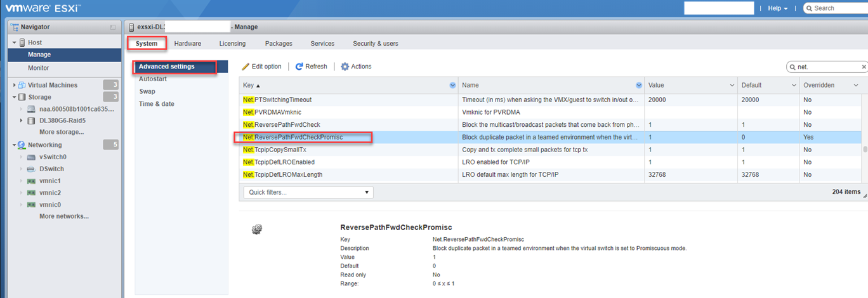Collapse the Navigator panel
Image resolution: width=868 pixels, height=298 pixels.
click(x=113, y=27)
